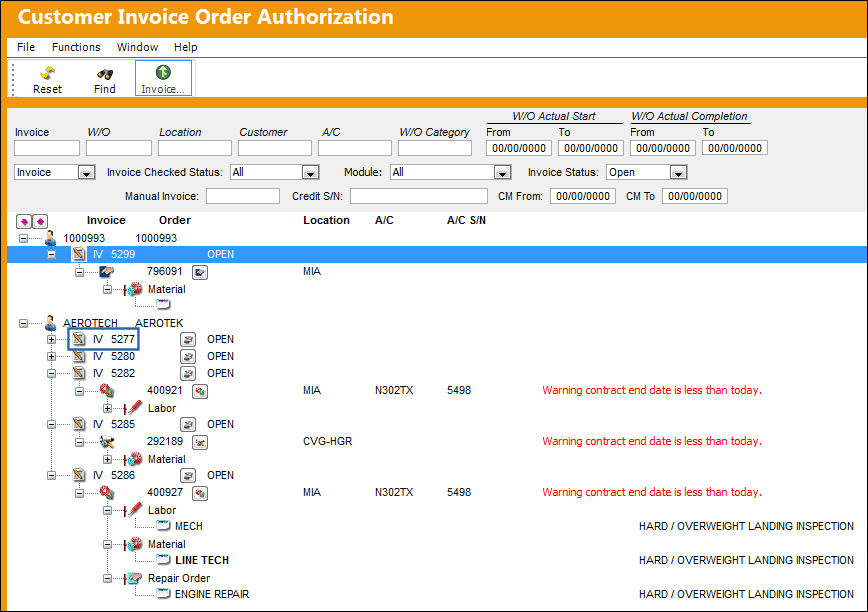The image size is (868, 612).
Task: Click the detail button right of 400921
Action: click(200, 391)
